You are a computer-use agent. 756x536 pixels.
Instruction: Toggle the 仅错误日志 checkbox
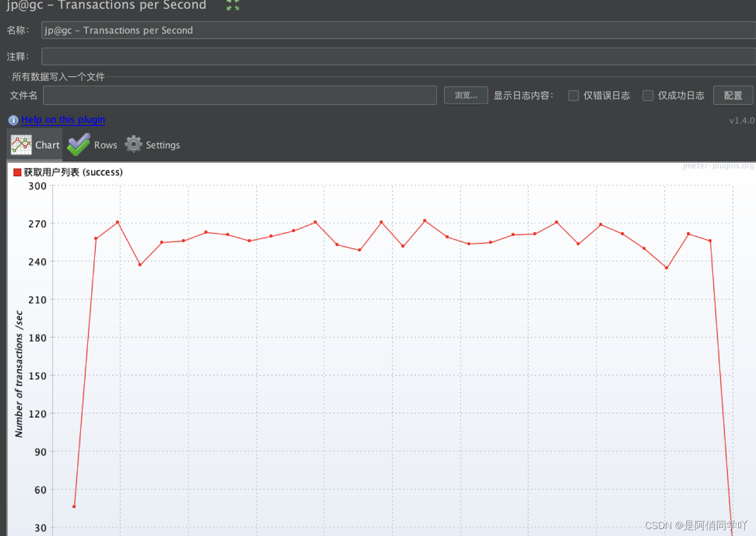click(574, 95)
